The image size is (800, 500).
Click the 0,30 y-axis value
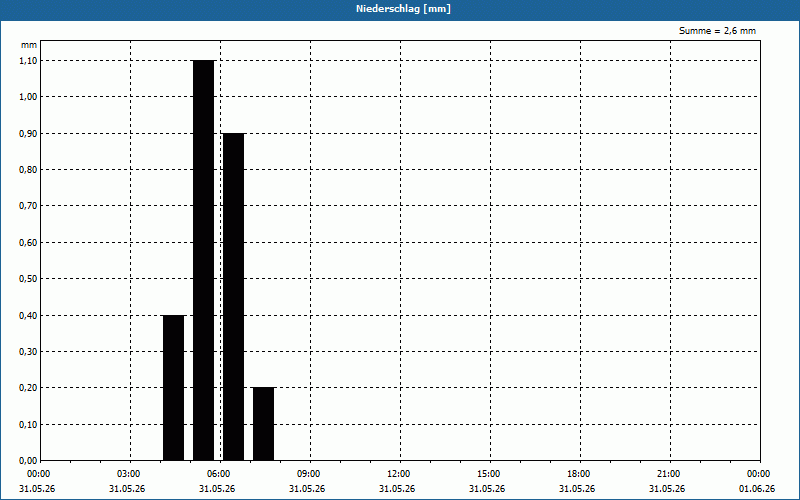[x=28, y=352]
